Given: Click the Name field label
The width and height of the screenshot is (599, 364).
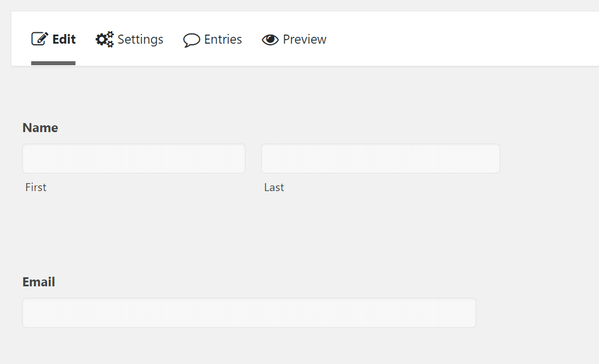Looking at the screenshot, I should pos(40,128).
